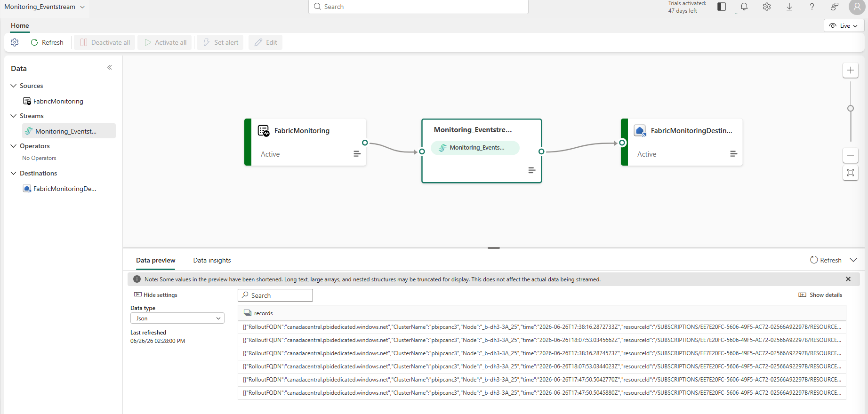Screen dimensions: 868x414
Task: Switch to the Home tab
Action: click(x=20, y=25)
